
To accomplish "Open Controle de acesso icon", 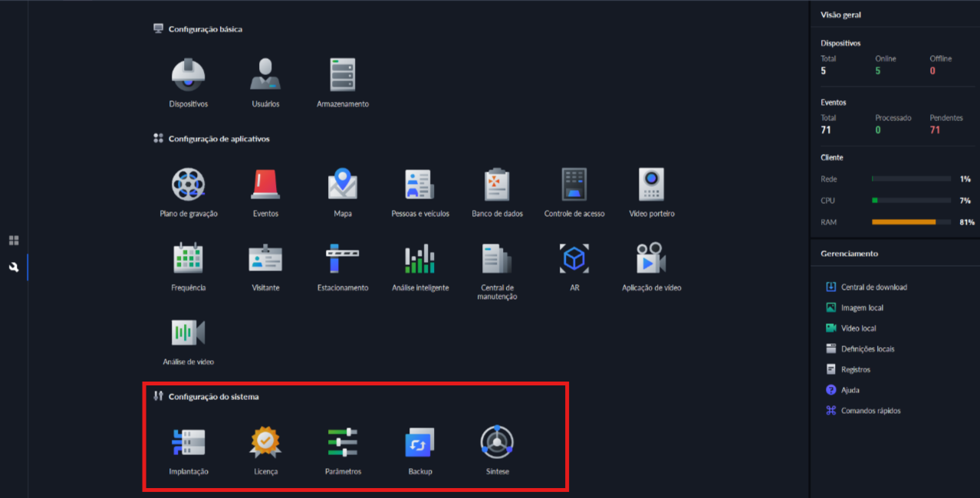I will click(x=574, y=185).
